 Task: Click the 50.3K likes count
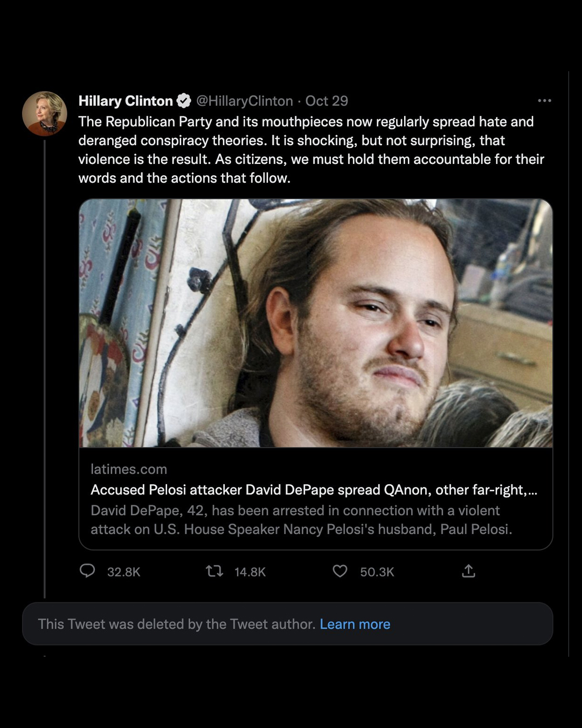coord(377,572)
